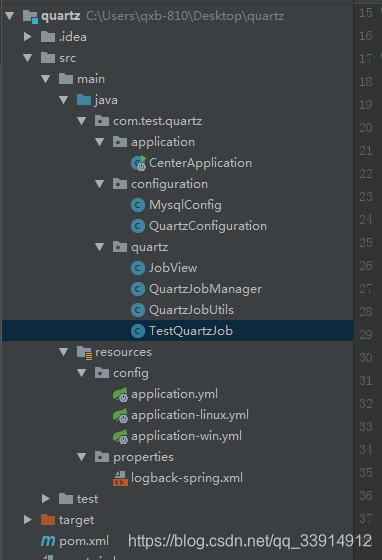Click the blue java source folder icon
382x560 pixels.
[84, 100]
